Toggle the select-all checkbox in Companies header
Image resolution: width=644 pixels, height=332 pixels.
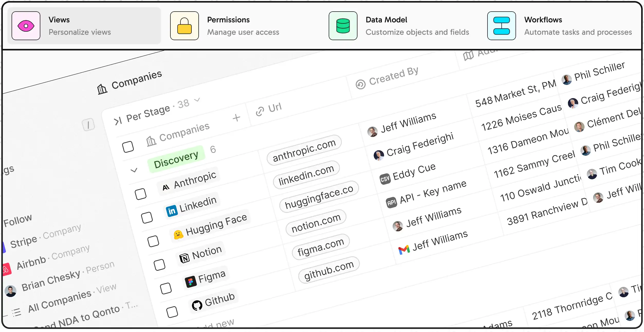(x=128, y=147)
